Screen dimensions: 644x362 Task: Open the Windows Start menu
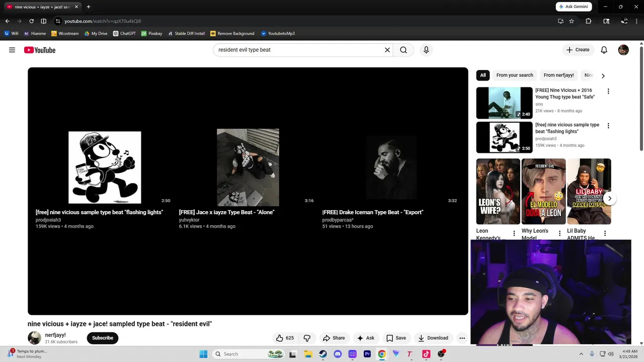(x=203, y=354)
